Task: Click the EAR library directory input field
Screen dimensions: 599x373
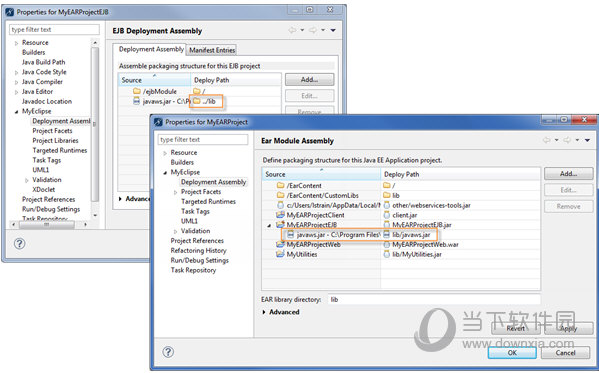Action: click(434, 300)
